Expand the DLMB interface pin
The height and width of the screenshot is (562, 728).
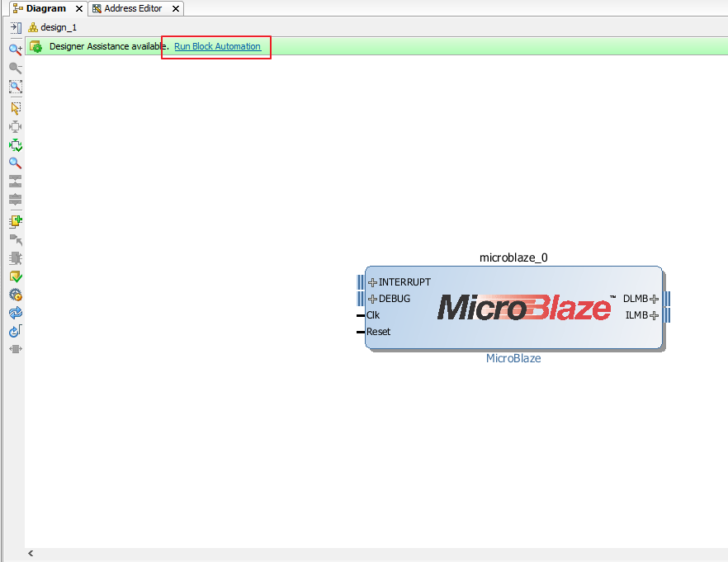654,299
